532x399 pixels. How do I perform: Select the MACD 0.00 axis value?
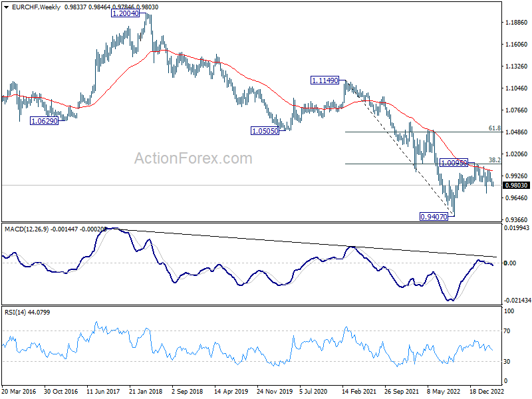click(x=511, y=263)
